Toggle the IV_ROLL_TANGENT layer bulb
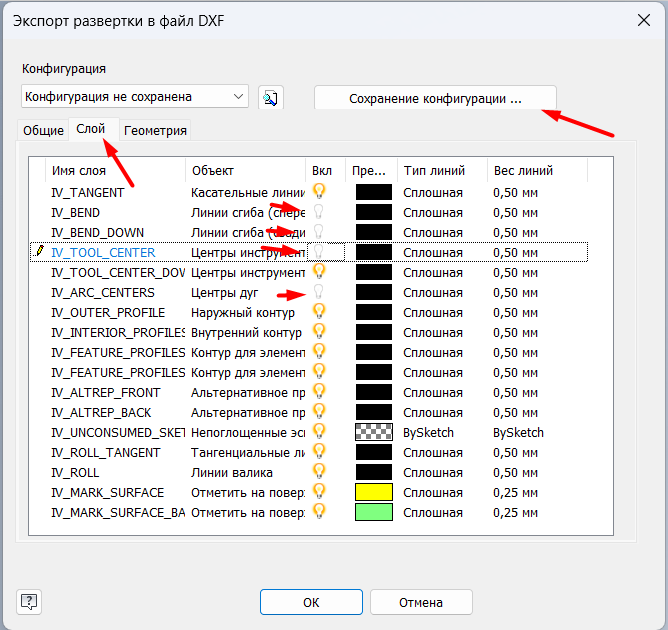Viewport: 668px width, 630px height. [x=319, y=452]
